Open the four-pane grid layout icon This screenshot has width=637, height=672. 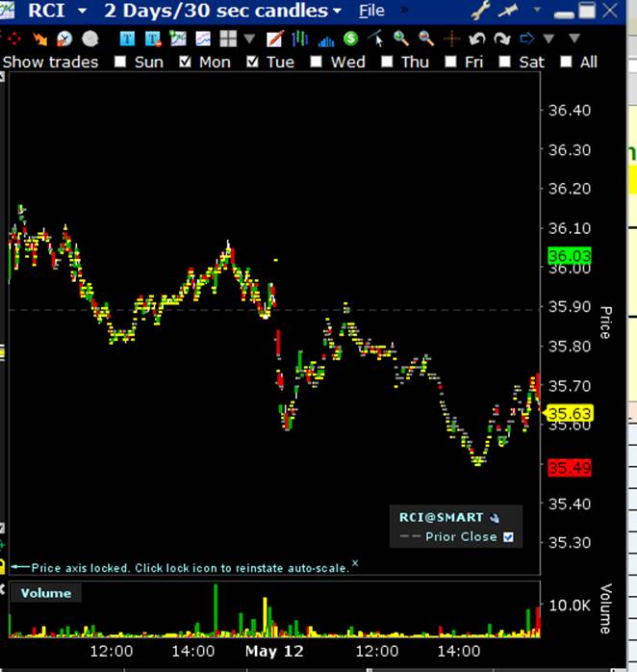(228, 39)
